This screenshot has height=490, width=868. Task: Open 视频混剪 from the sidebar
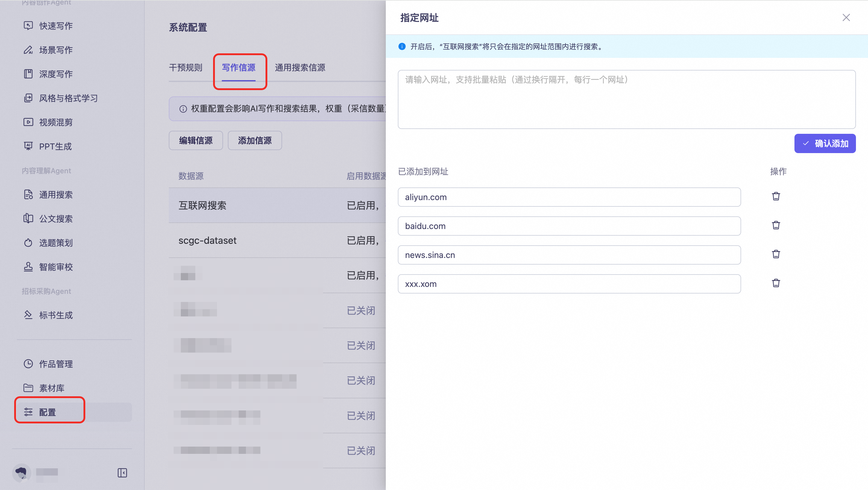55,122
